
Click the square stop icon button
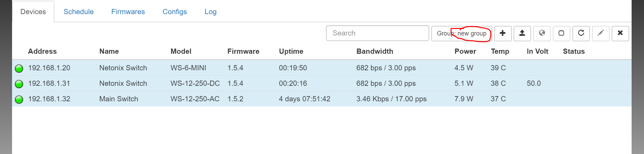[x=561, y=33]
